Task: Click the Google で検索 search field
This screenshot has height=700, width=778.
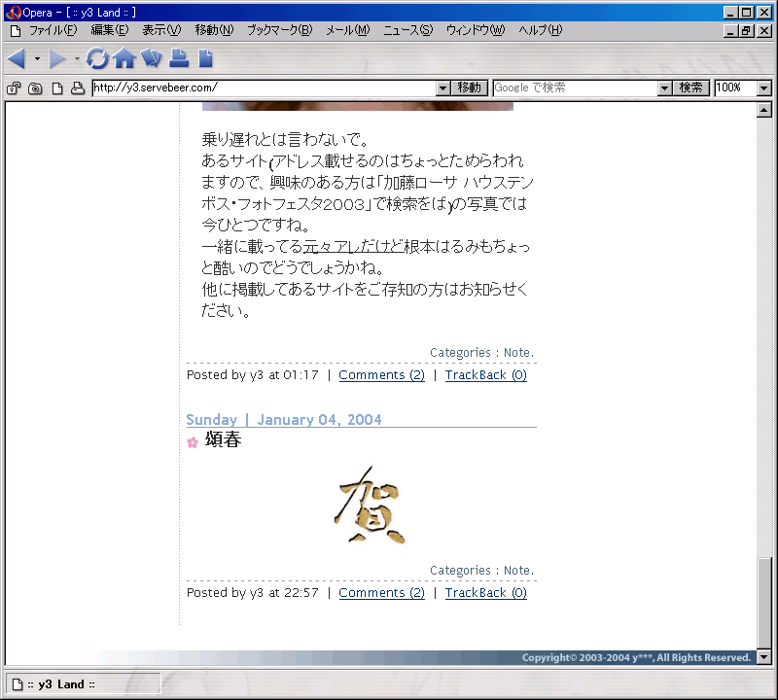Action: coord(576,88)
